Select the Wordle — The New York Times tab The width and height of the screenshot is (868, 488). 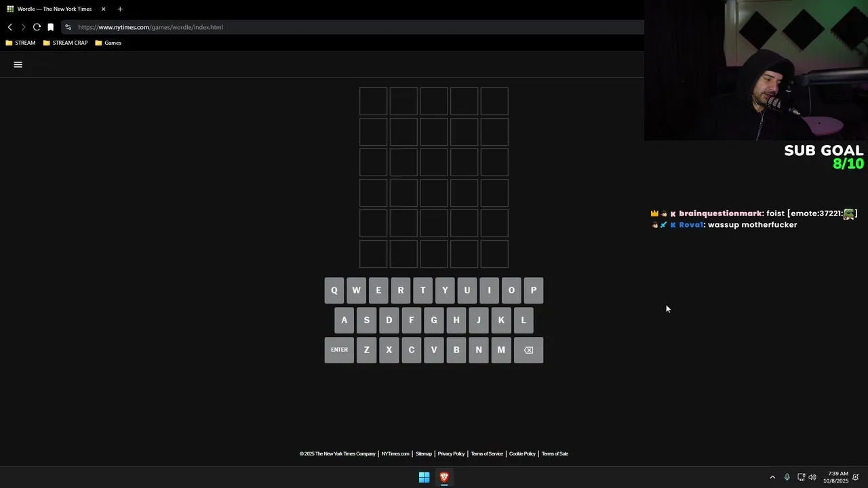point(54,9)
